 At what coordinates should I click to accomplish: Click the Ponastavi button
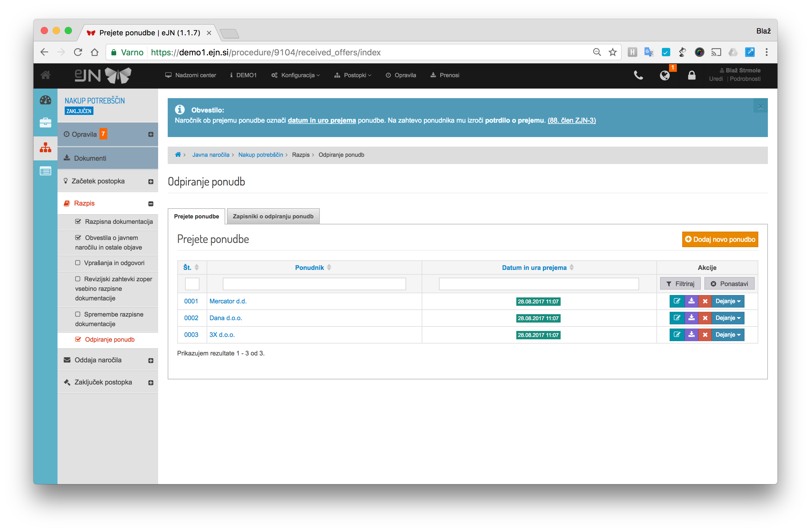pos(729,284)
